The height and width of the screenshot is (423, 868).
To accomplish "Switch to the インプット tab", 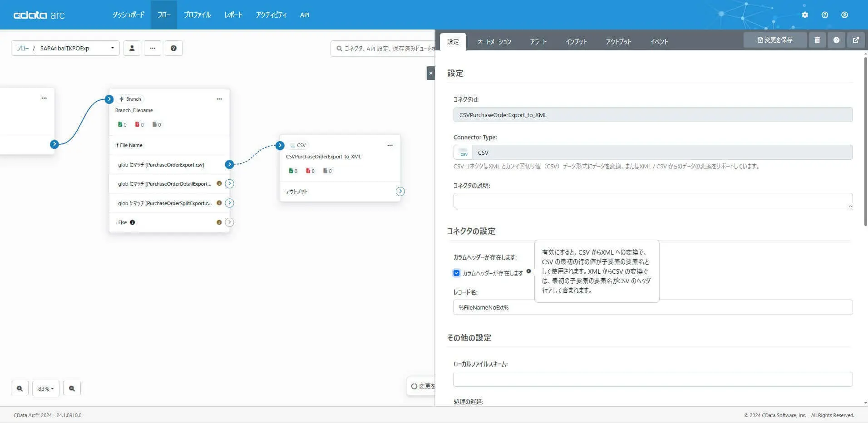I will (576, 42).
